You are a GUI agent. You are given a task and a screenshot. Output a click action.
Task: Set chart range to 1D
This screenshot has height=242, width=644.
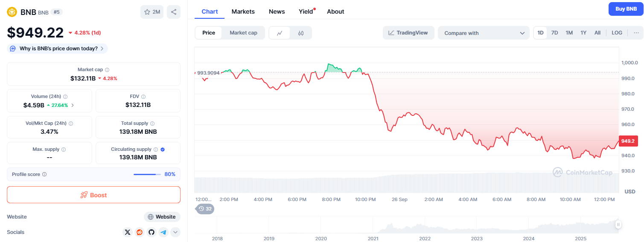click(x=540, y=33)
